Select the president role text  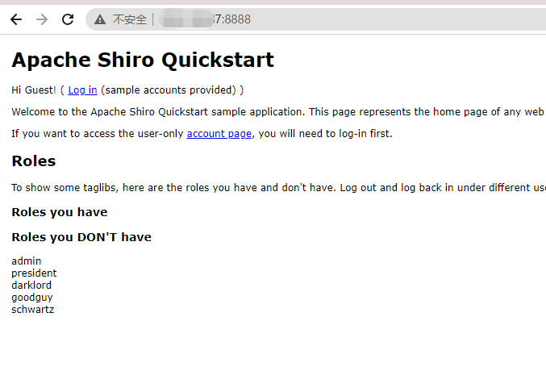34,273
